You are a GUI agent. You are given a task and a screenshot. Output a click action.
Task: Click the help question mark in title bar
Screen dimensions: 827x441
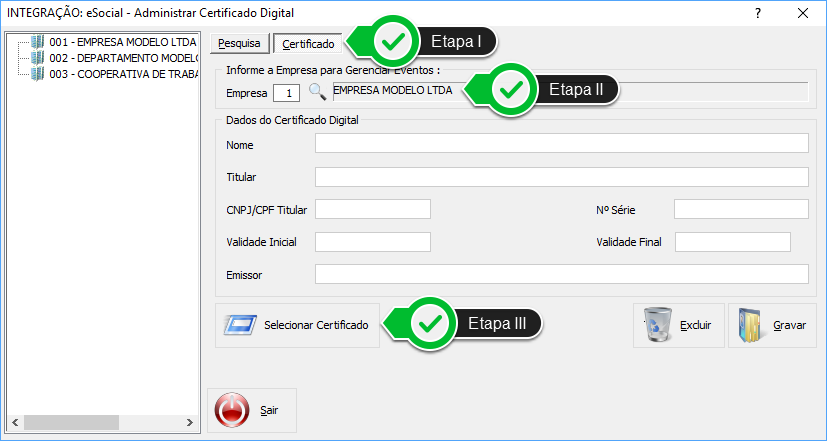758,13
